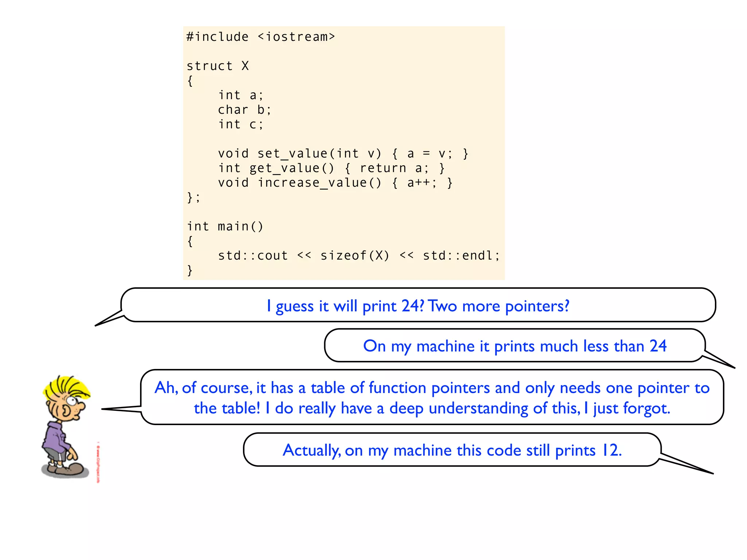Click the "char b;" member line
Screen dimensions: 747x560
pos(244,110)
